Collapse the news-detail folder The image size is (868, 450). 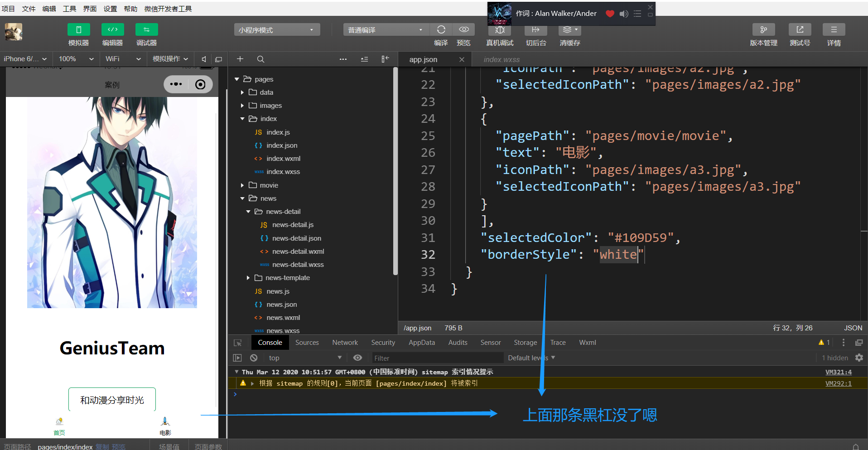248,212
